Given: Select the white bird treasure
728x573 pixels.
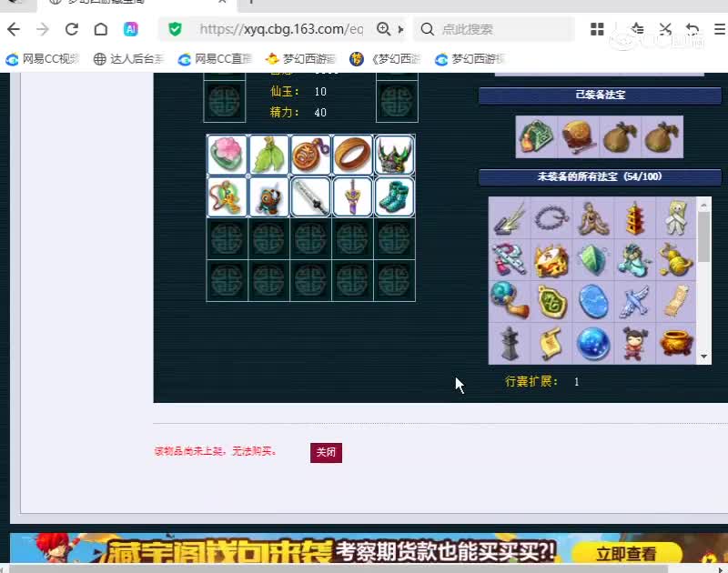Looking at the screenshot, I should click(634, 302).
